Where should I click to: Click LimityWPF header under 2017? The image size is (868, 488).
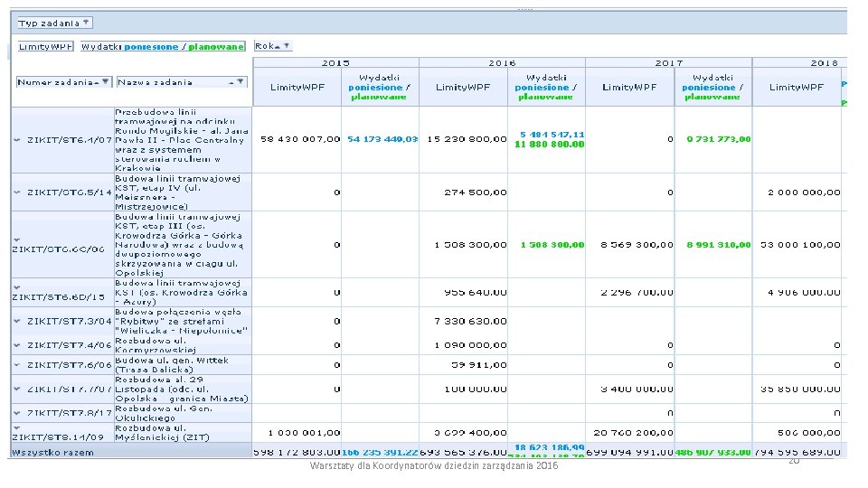(630, 87)
